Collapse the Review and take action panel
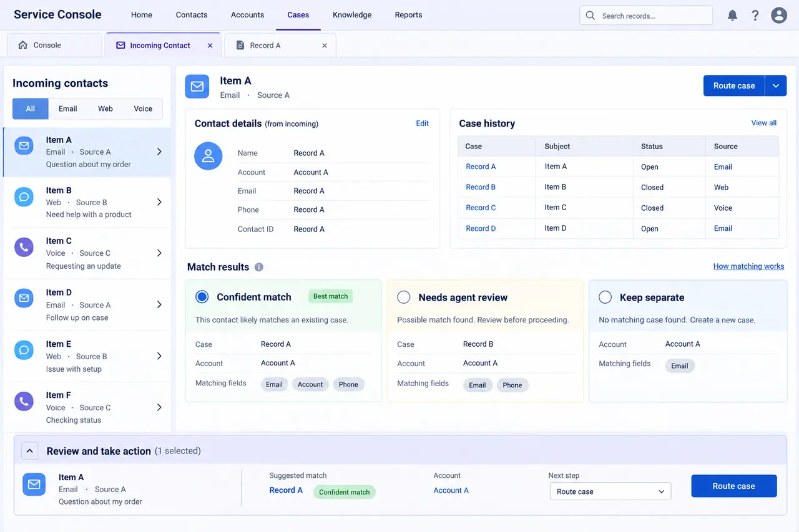Viewport: 799px width, 532px height. click(x=29, y=450)
